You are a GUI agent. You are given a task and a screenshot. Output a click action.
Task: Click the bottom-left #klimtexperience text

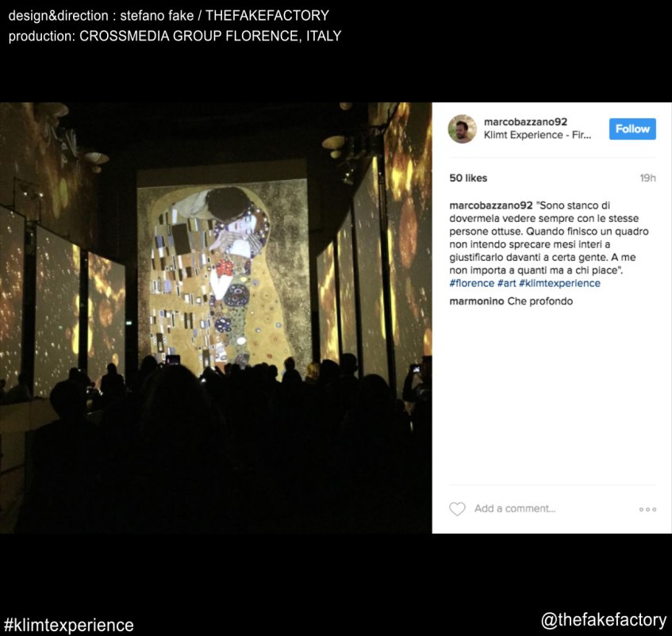tap(68, 625)
